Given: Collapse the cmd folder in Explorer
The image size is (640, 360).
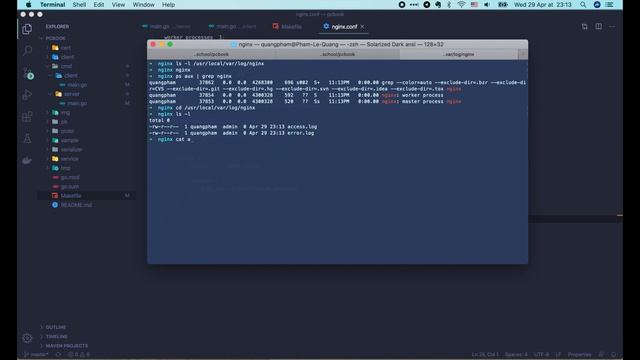Looking at the screenshot, I should click(66, 66).
